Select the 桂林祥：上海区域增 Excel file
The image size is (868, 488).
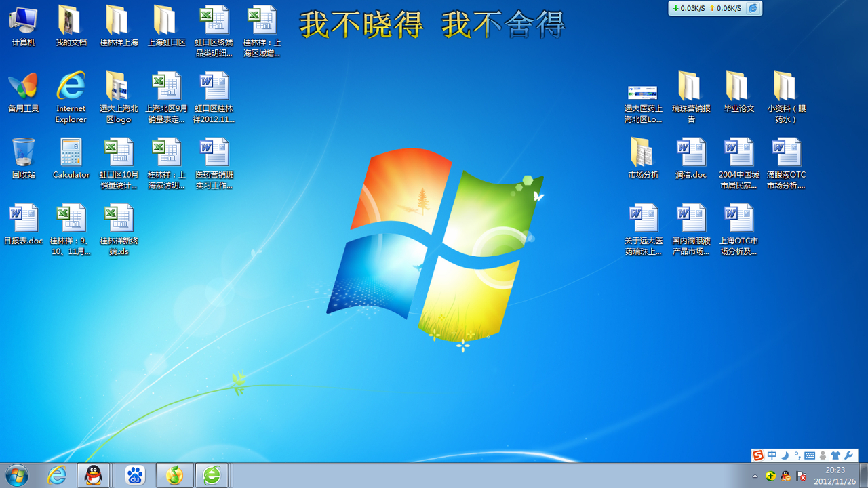tap(262, 31)
